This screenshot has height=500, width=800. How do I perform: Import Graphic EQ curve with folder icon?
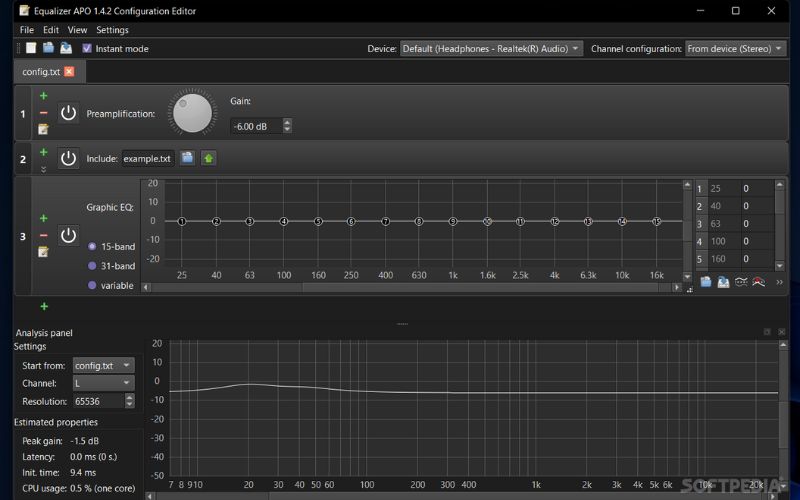706,282
